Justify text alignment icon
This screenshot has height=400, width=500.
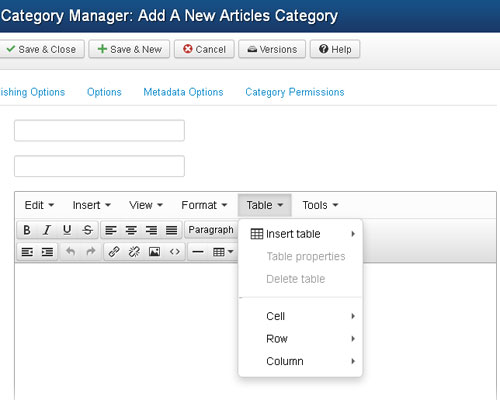click(172, 230)
